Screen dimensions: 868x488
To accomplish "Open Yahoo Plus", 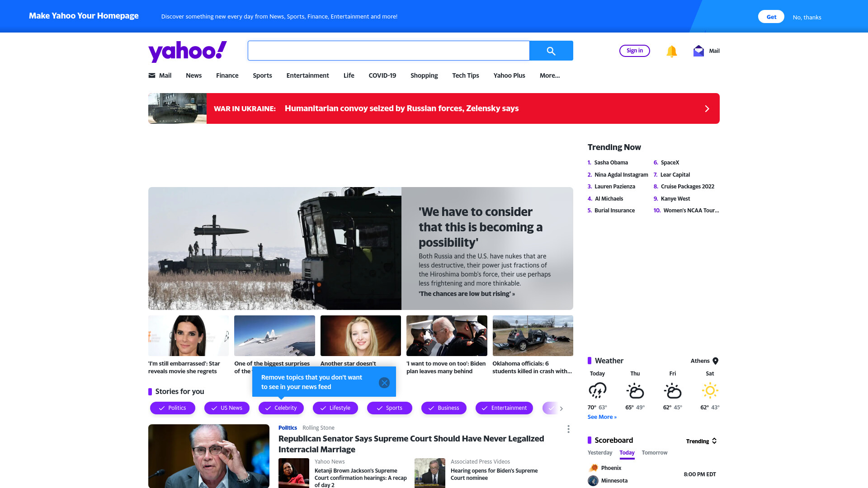I will pyautogui.click(x=509, y=75).
